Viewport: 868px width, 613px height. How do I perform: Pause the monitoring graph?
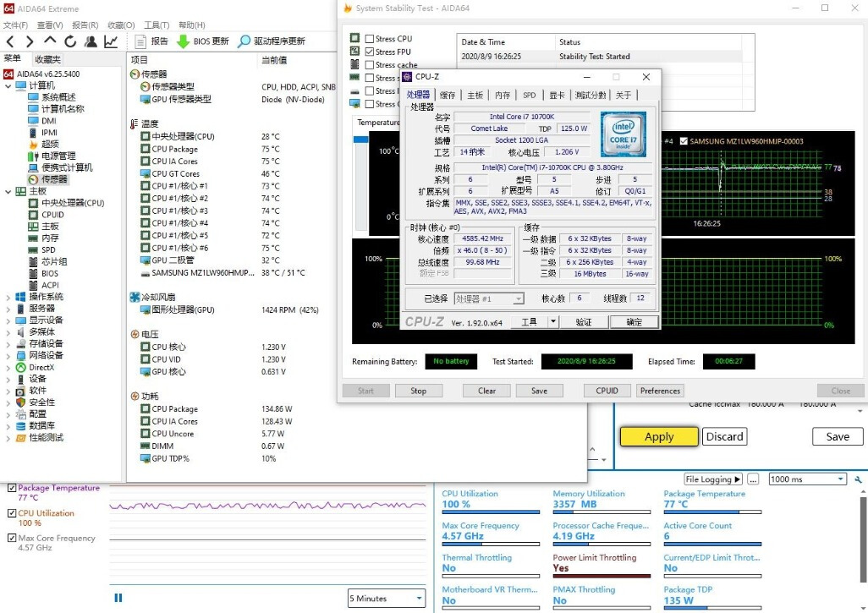[118, 598]
